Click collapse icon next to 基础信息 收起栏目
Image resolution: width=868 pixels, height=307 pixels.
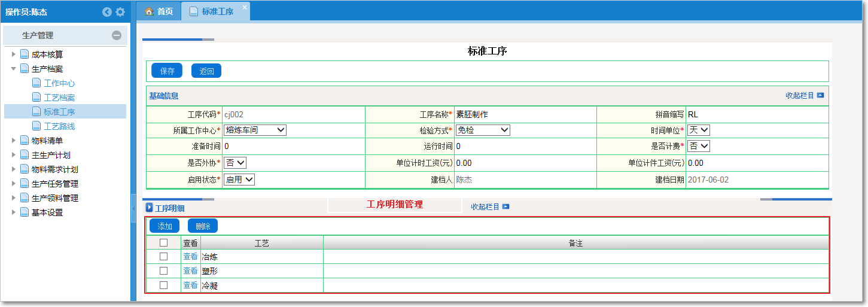click(x=820, y=95)
